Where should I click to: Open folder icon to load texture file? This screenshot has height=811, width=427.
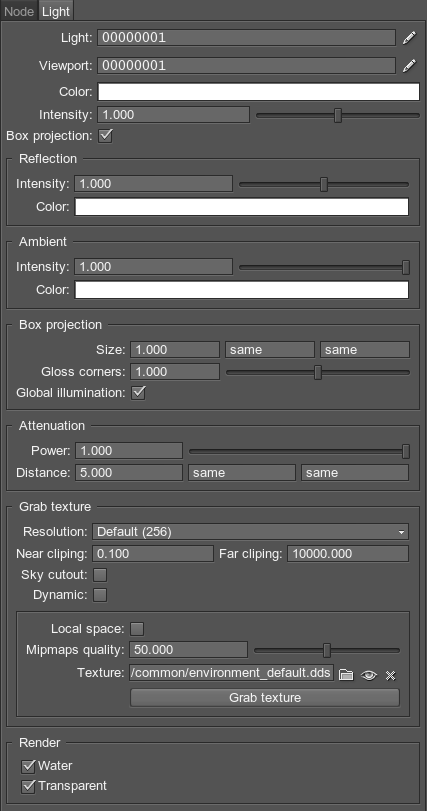pyautogui.click(x=346, y=674)
